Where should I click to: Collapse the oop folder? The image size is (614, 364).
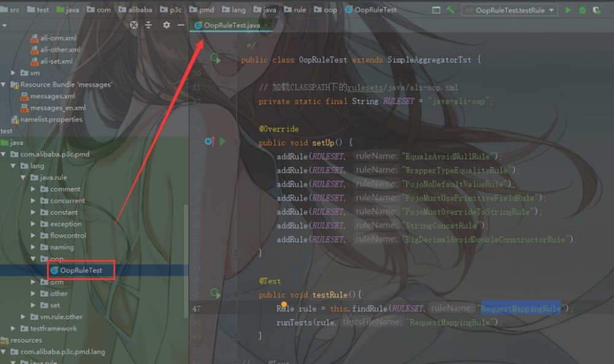[x=33, y=258]
